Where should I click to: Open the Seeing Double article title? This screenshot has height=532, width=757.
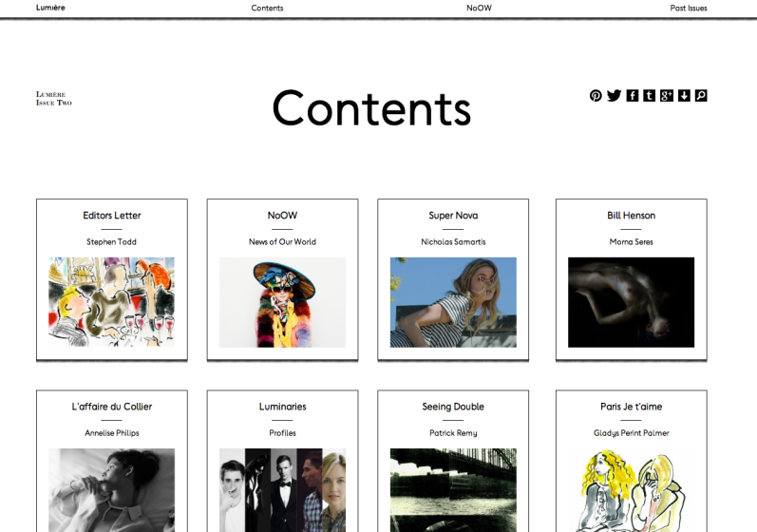[x=453, y=407]
